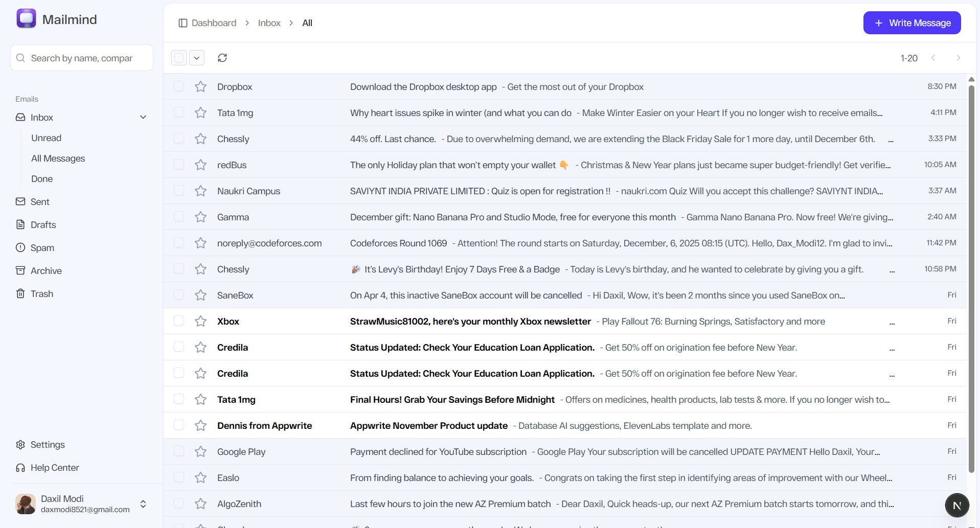The image size is (980, 528).
Task: Star the redBus email
Action: click(x=200, y=165)
